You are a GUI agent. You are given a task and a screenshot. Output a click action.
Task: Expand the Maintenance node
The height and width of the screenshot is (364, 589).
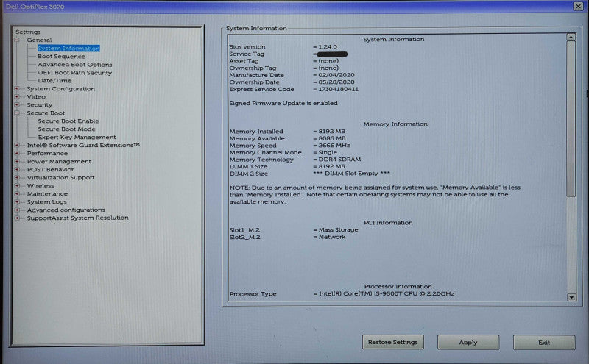click(17, 194)
